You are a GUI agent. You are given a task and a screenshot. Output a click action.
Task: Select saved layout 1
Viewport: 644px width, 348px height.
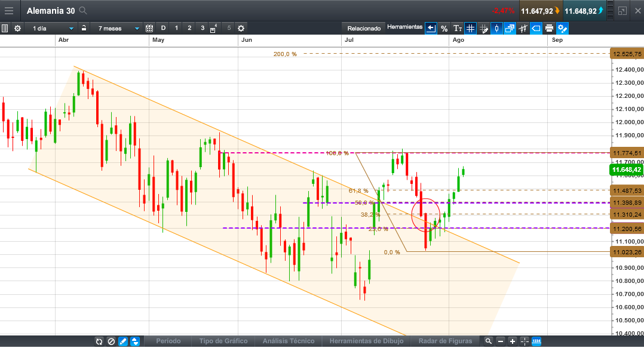coord(177,28)
